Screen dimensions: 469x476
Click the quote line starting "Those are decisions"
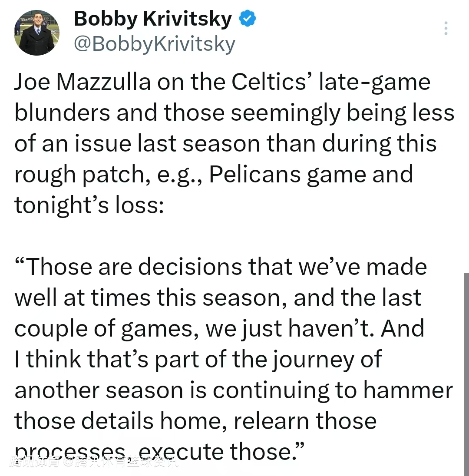pyautogui.click(x=221, y=267)
